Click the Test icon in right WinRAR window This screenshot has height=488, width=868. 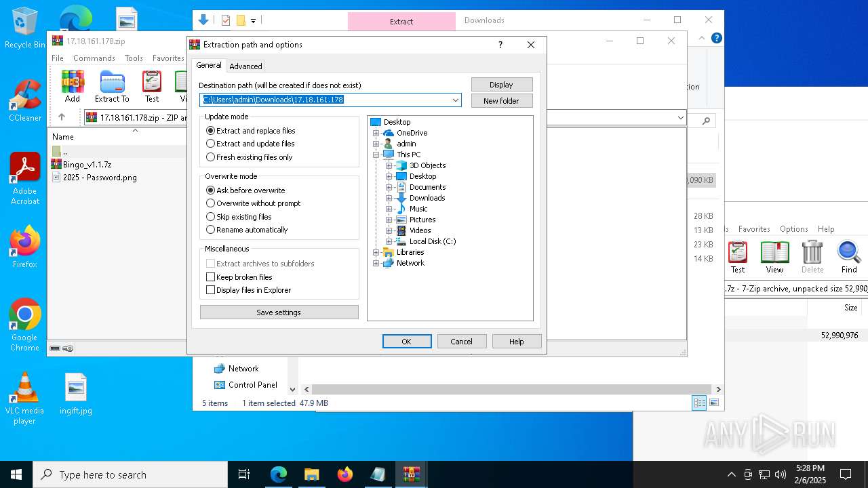(x=738, y=258)
